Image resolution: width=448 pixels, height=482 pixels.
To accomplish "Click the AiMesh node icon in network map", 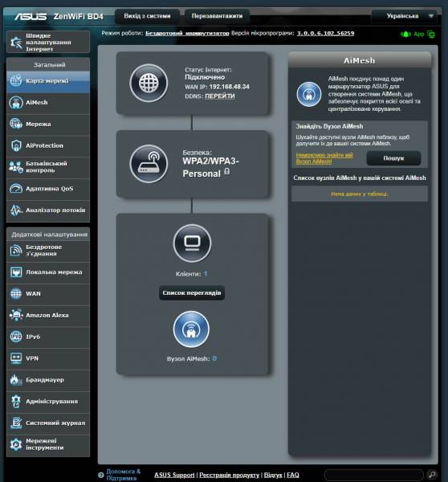I will click(x=191, y=329).
